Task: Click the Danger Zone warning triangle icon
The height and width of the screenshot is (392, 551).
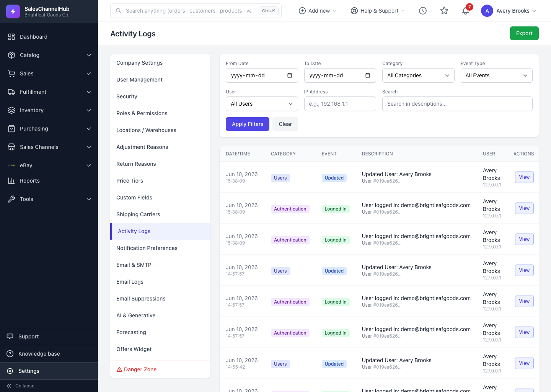Action: tap(119, 369)
